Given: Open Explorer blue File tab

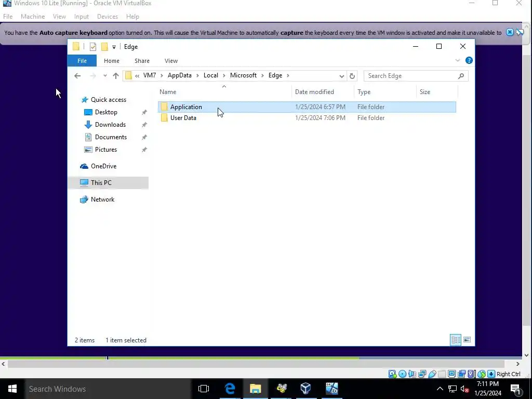Looking at the screenshot, I should (82, 61).
